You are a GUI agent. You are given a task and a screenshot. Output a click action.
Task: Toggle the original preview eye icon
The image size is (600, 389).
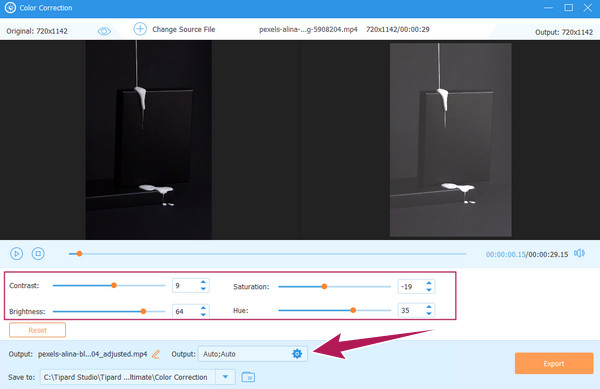104,31
